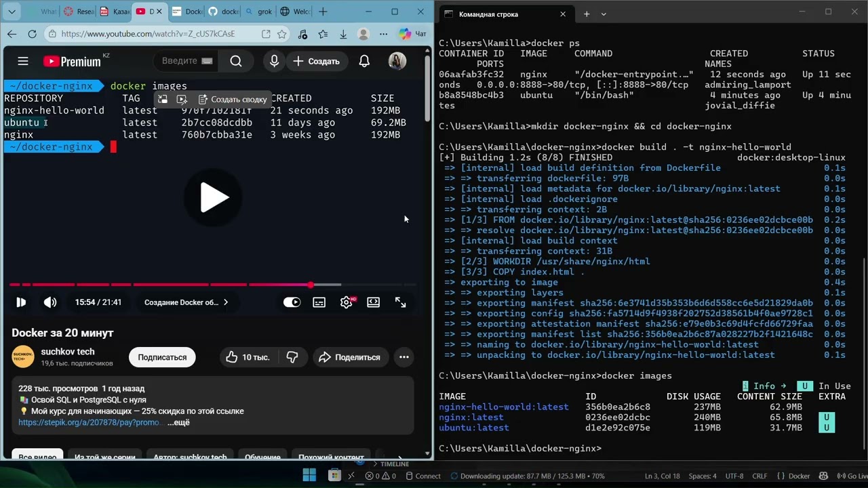Switch to the Қазақ PDF browser tab
The width and height of the screenshot is (868, 488).
click(x=114, y=12)
